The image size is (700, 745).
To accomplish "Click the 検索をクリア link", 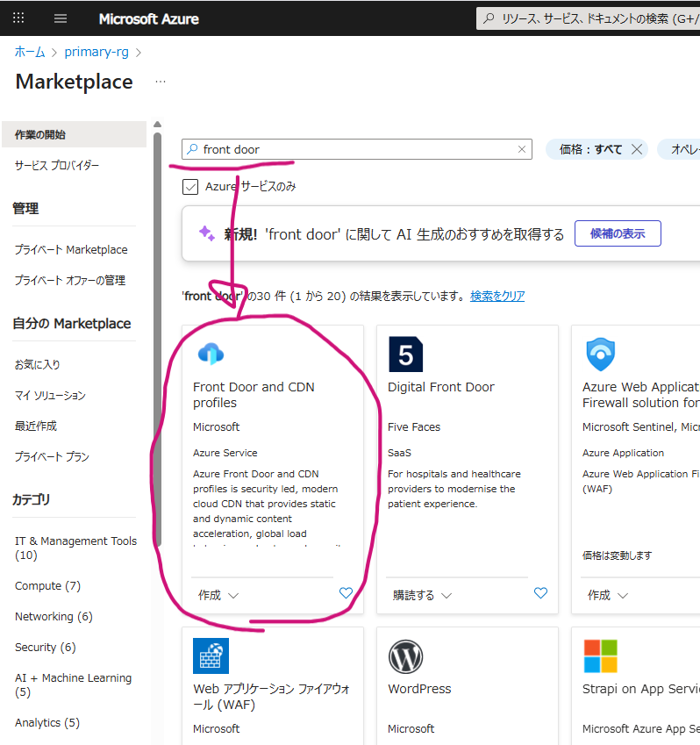I will [x=497, y=296].
